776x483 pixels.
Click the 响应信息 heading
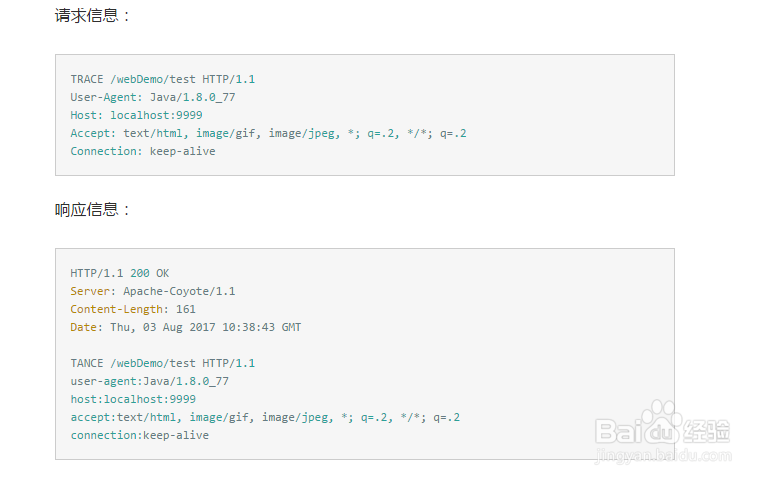tap(93, 210)
